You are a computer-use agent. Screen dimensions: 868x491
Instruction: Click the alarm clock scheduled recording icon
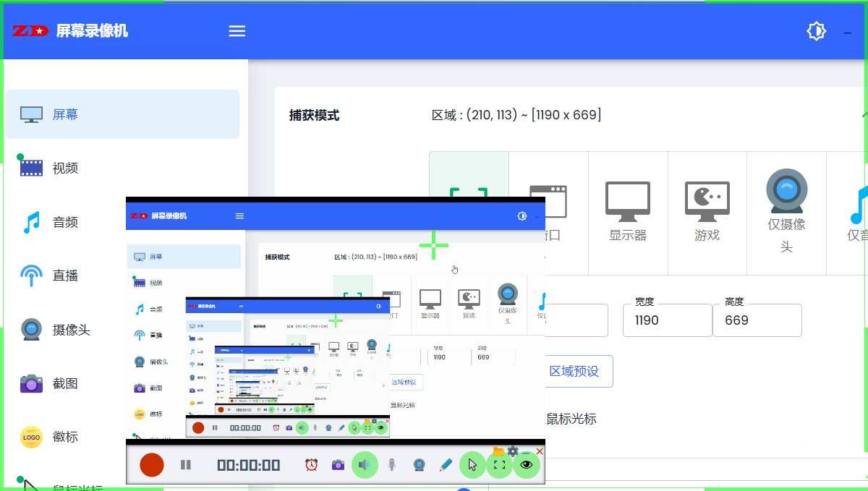point(310,465)
